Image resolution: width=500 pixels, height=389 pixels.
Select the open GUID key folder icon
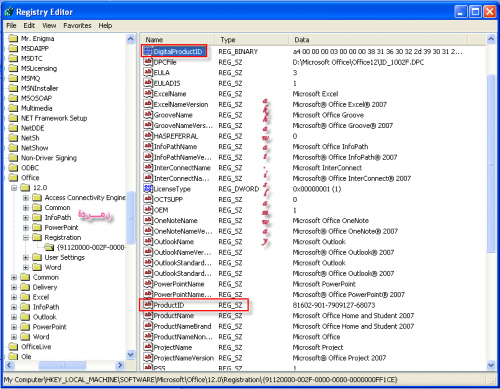coord(49,247)
